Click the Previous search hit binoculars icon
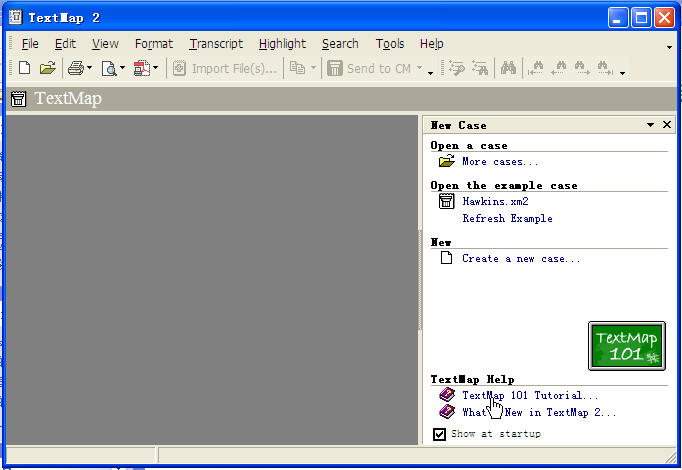Screen dimensions: 682x470 559,68
